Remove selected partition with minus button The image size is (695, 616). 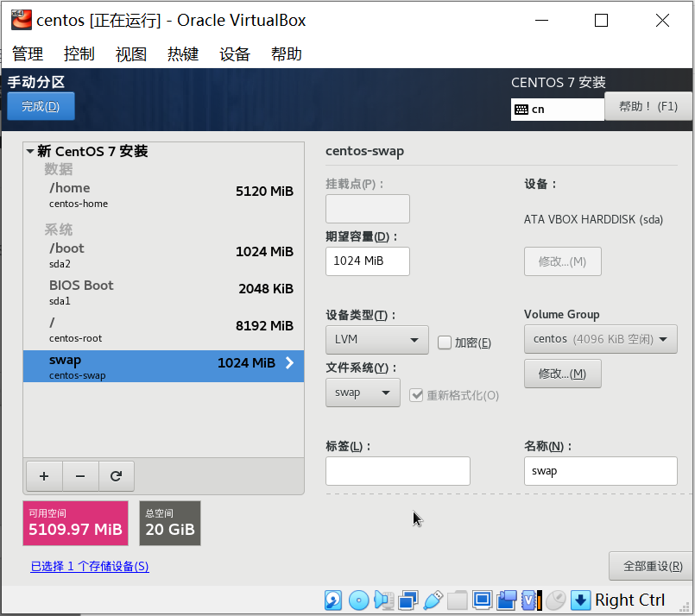pyautogui.click(x=80, y=476)
